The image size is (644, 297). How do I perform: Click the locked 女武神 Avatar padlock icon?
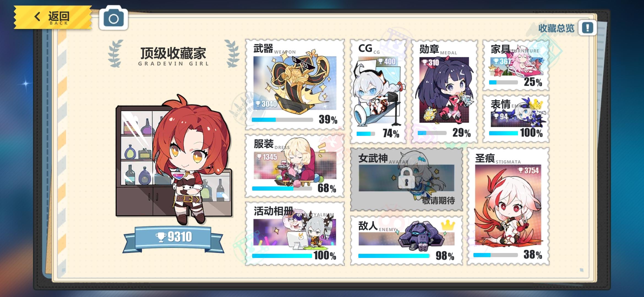[406, 178]
